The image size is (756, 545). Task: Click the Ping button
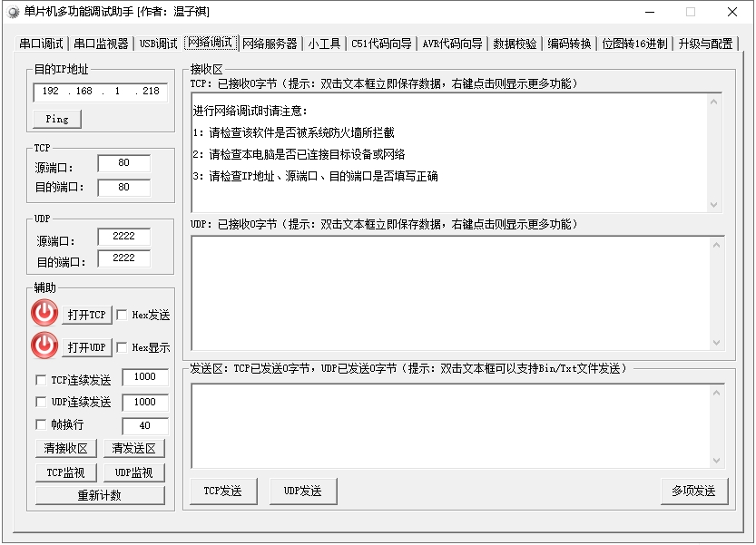[x=57, y=119]
